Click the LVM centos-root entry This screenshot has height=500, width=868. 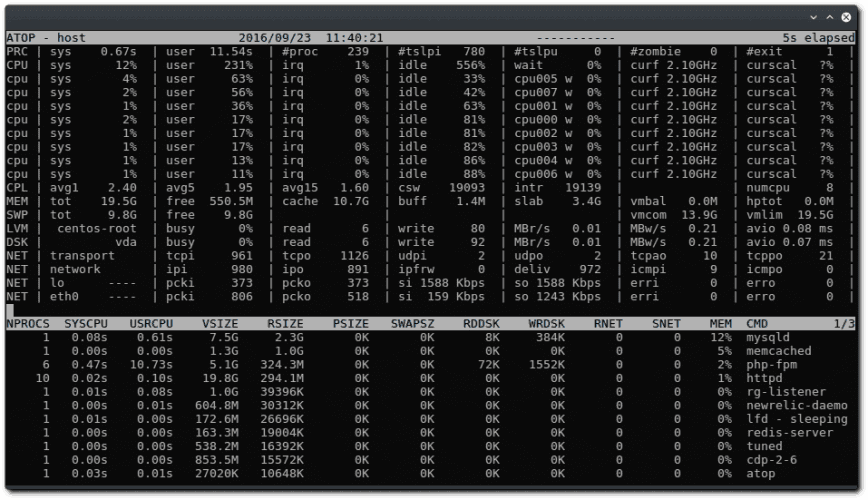tap(96, 228)
